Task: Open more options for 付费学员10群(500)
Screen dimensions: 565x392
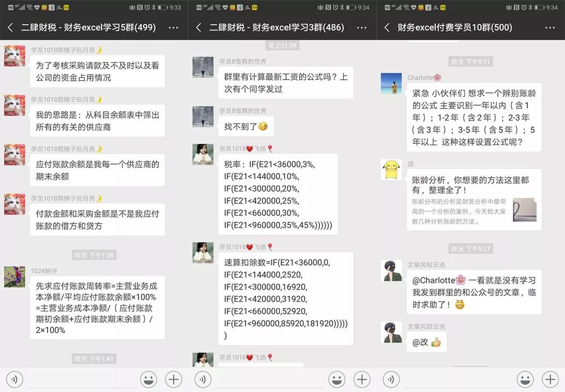Action: click(550, 28)
